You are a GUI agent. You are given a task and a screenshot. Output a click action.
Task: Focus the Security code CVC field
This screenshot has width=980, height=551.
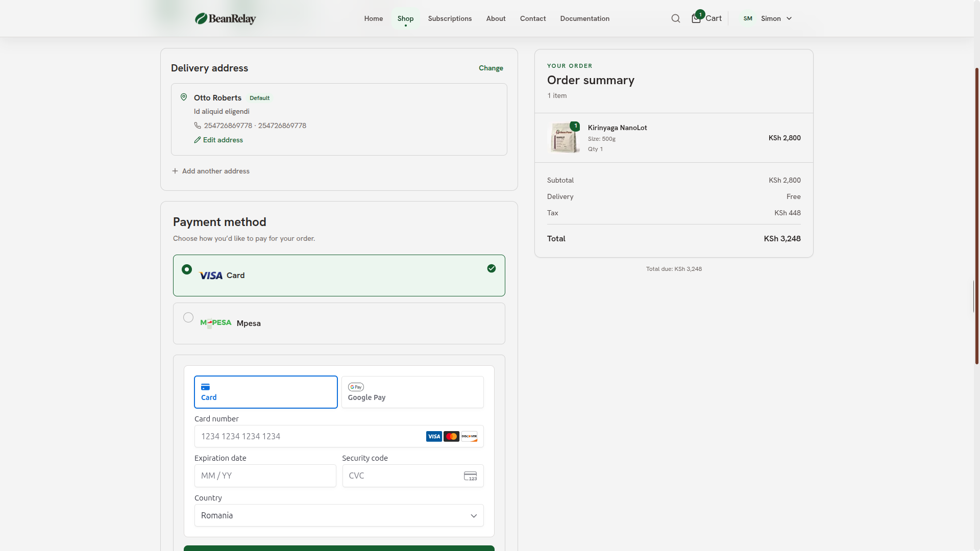[413, 476]
